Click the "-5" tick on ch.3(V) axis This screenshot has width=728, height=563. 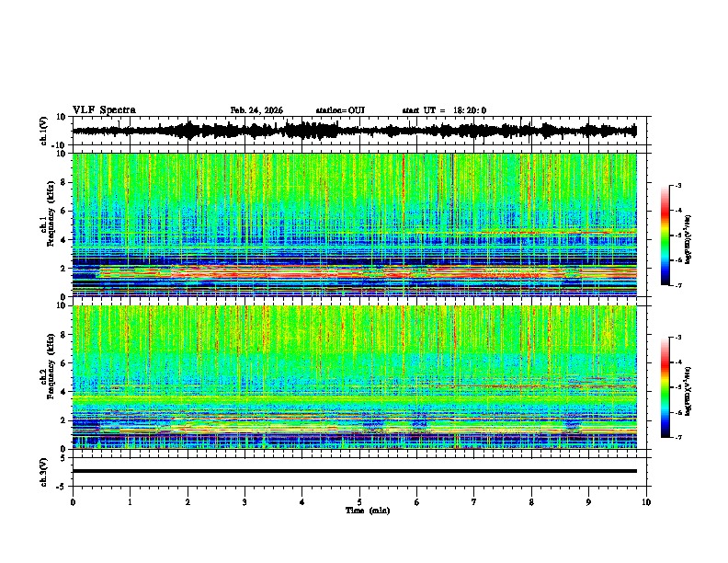point(62,487)
